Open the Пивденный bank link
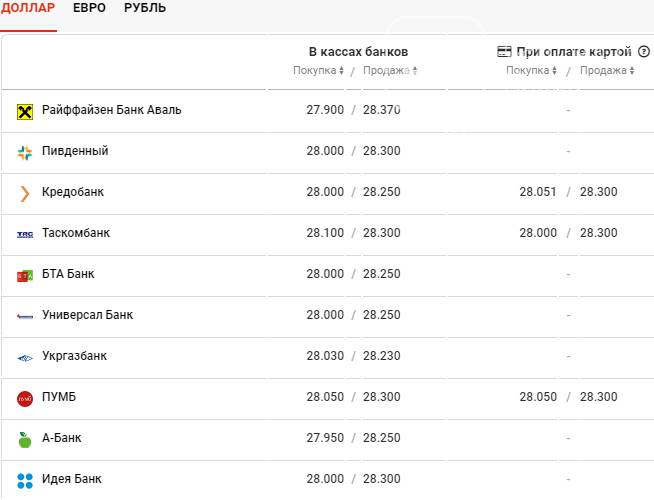Image resolution: width=654 pixels, height=500 pixels. coord(75,151)
